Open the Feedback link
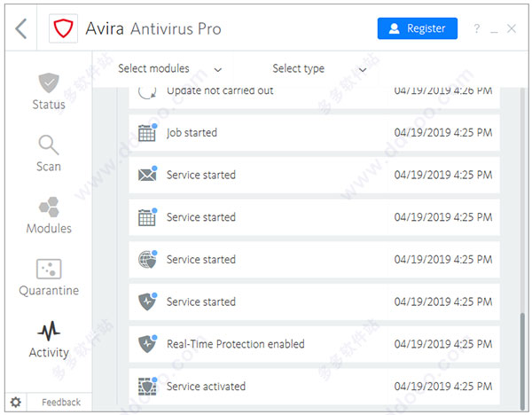 coord(61,403)
